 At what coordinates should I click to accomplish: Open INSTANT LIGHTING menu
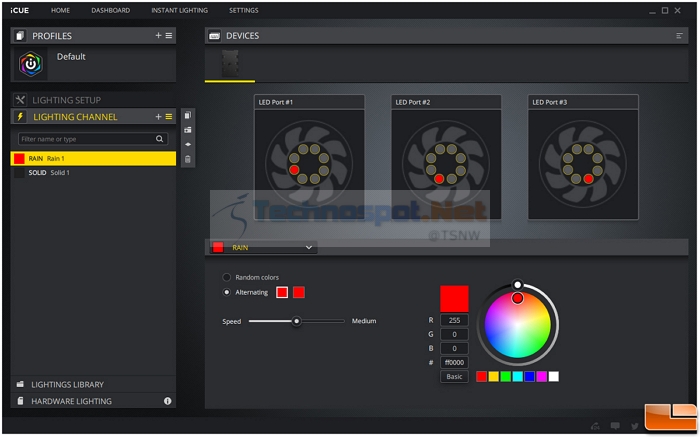coord(179,10)
